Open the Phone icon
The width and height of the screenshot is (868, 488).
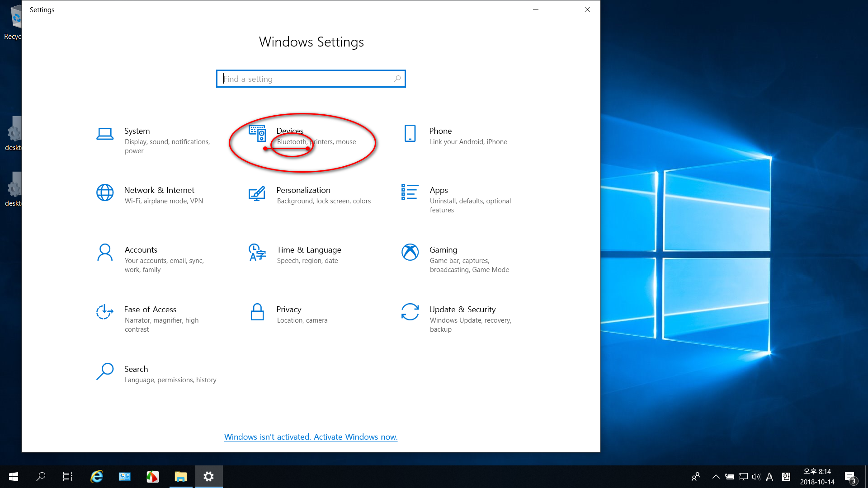pyautogui.click(x=410, y=133)
